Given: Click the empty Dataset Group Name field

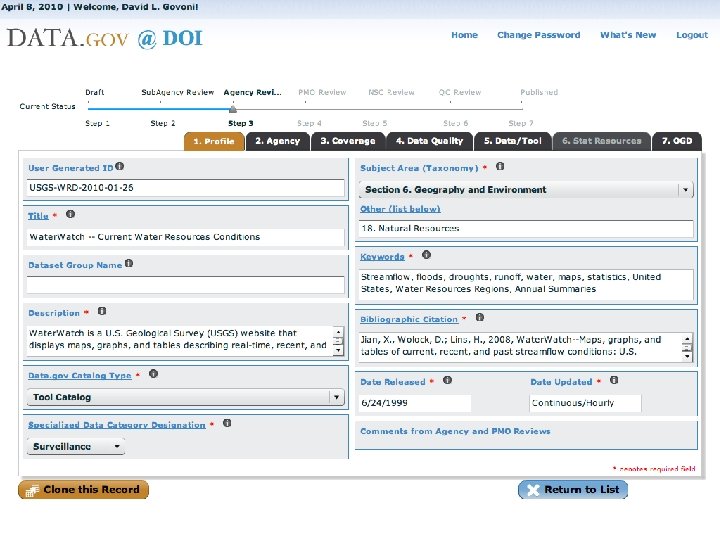Looking at the screenshot, I should 186,285.
